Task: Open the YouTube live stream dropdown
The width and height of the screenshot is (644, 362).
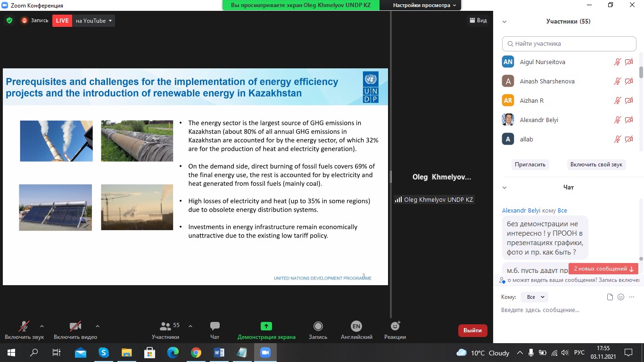Action: [94, 21]
